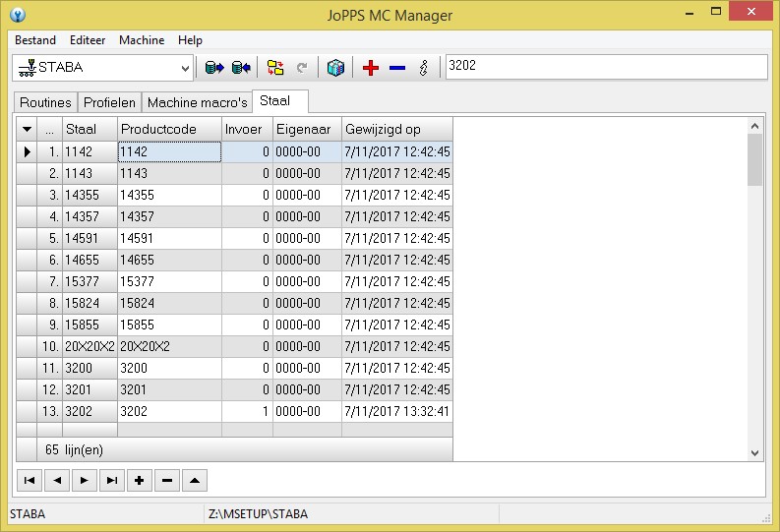The width and height of the screenshot is (780, 532).
Task: Minimize the JoPPS MC Manager window
Action: point(690,12)
